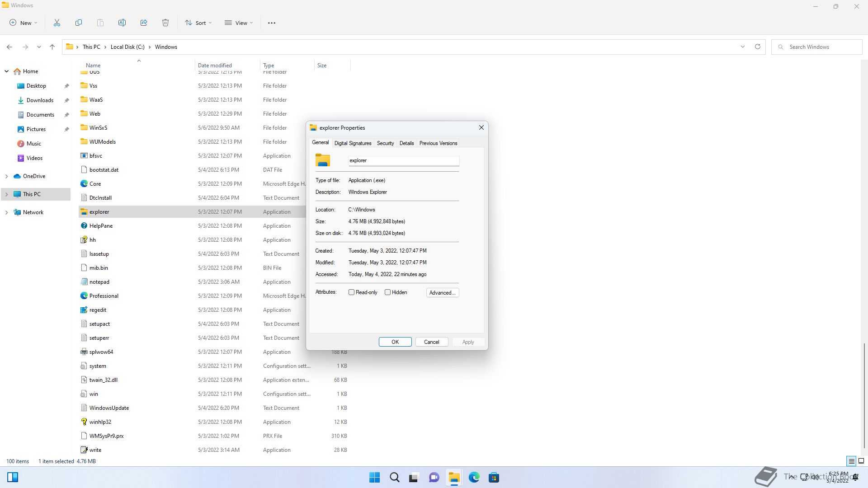Click the file name field in Properties
868x488 pixels.
[404, 160]
